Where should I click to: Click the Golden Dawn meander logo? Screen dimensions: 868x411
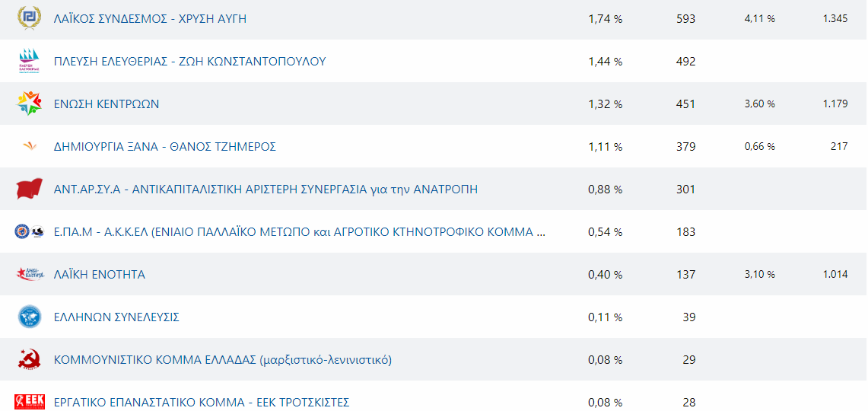30,18
